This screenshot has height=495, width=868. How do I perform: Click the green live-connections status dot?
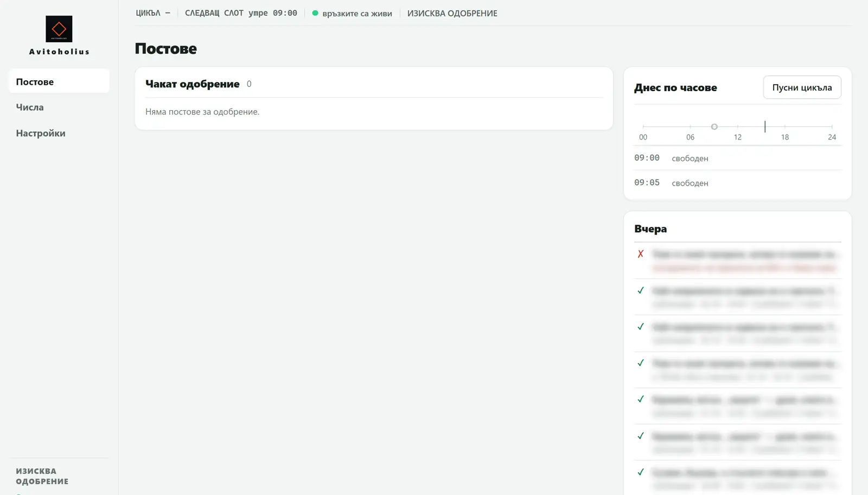[x=315, y=13]
